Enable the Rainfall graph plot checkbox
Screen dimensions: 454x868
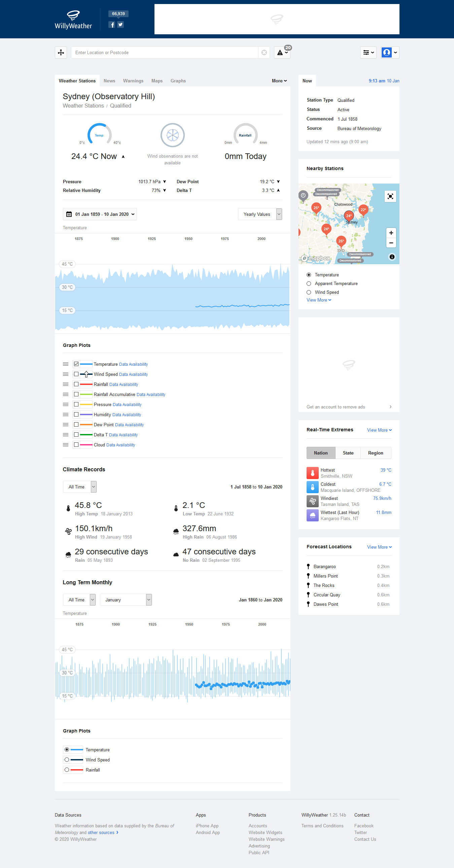(x=76, y=384)
